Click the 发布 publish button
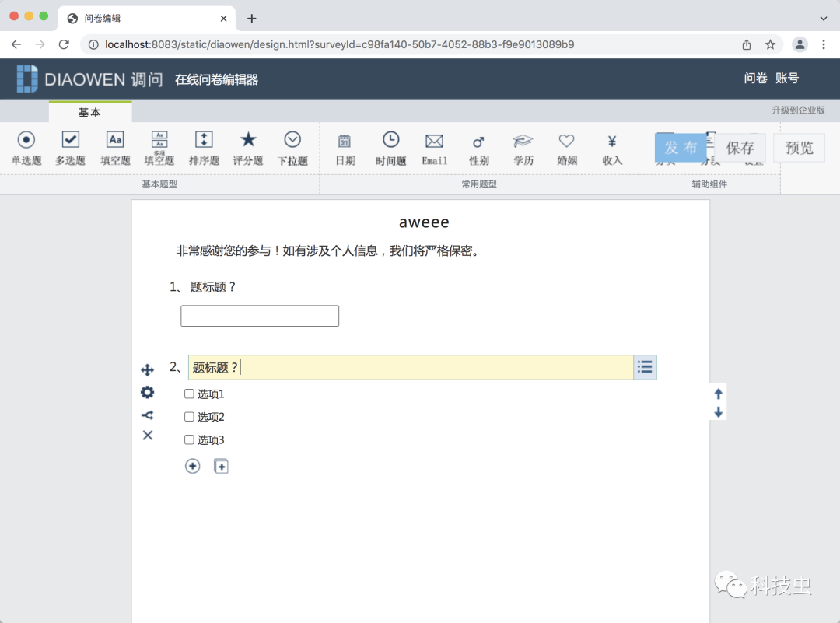The height and width of the screenshot is (623, 840). coord(681,148)
